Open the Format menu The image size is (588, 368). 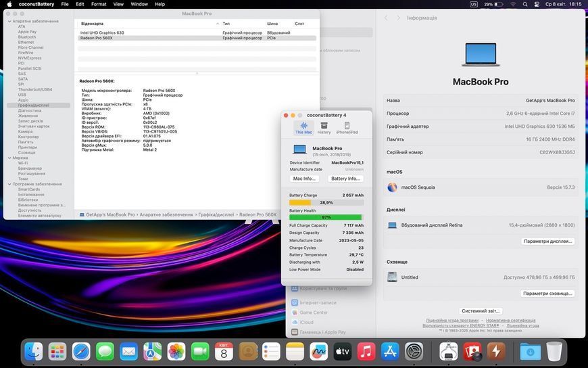[99, 4]
